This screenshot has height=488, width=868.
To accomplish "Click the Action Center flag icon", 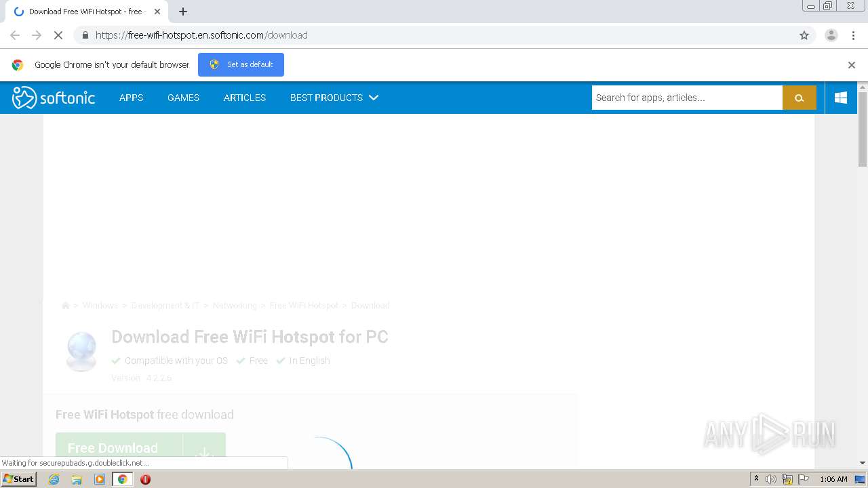I will point(804,479).
